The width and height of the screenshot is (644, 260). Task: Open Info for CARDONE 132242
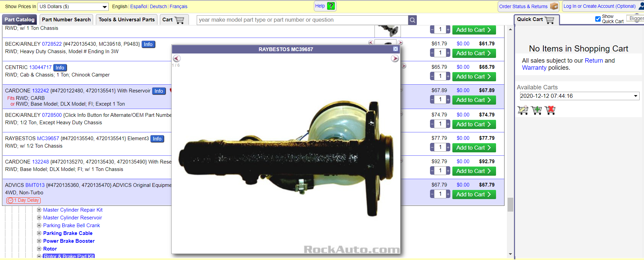click(159, 91)
